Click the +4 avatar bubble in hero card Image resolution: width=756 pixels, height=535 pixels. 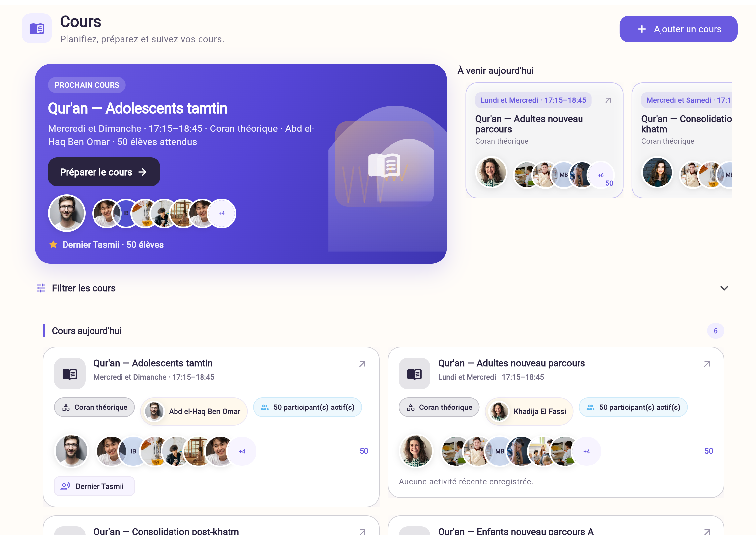click(222, 213)
